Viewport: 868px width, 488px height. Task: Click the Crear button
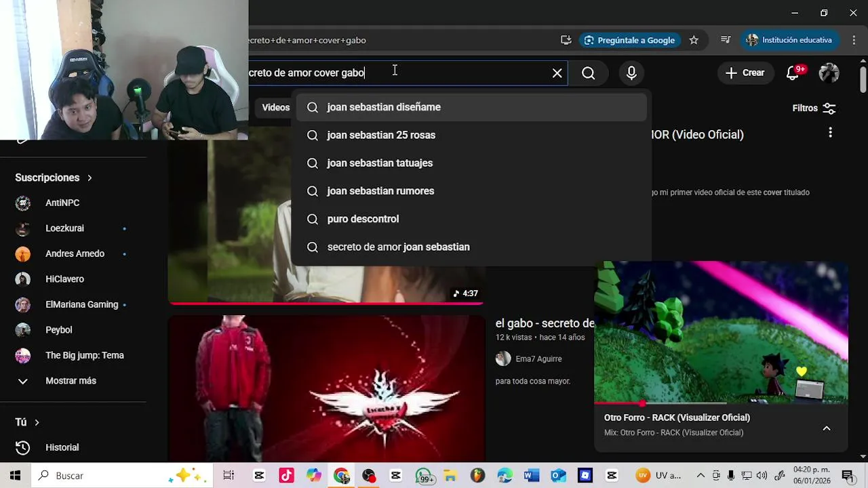[x=745, y=73]
